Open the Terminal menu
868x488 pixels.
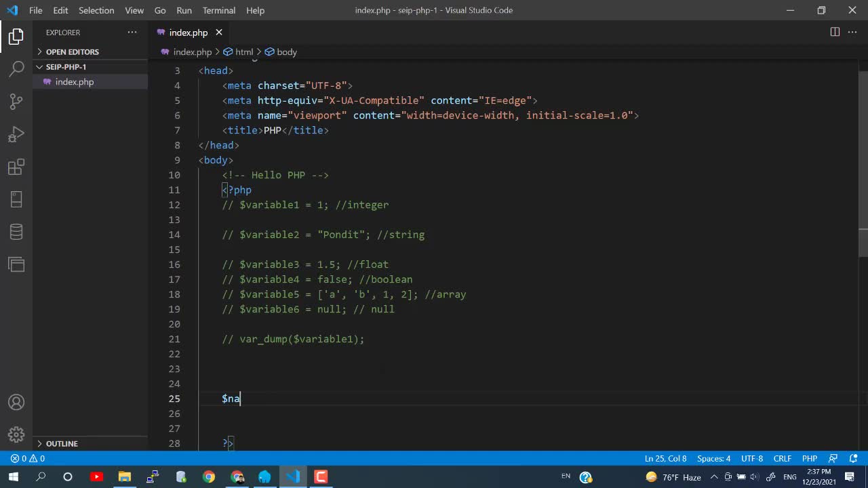[219, 10]
